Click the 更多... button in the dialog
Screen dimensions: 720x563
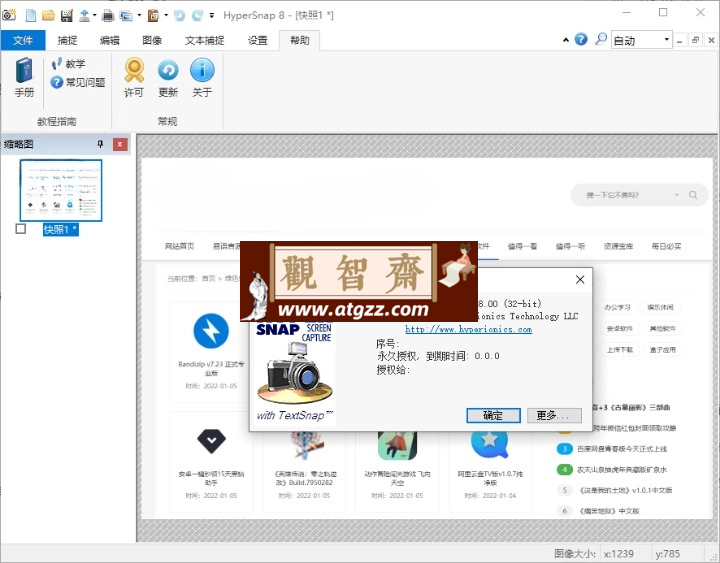[554, 416]
